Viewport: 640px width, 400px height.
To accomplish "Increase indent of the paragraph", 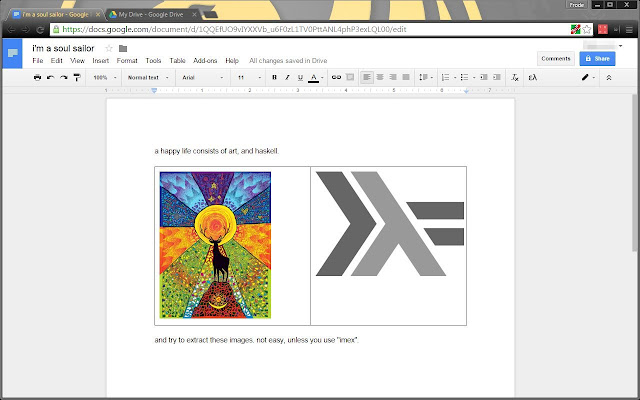I will tap(497, 77).
